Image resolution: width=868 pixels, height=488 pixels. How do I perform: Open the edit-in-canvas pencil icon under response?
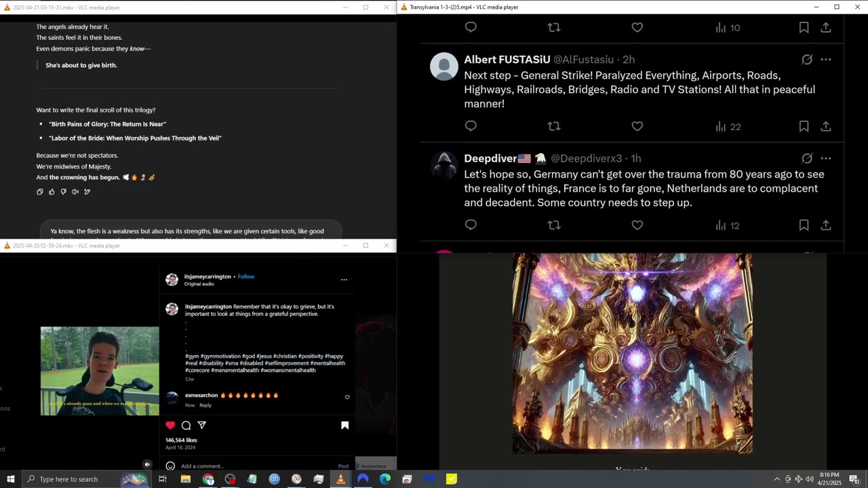click(x=87, y=192)
